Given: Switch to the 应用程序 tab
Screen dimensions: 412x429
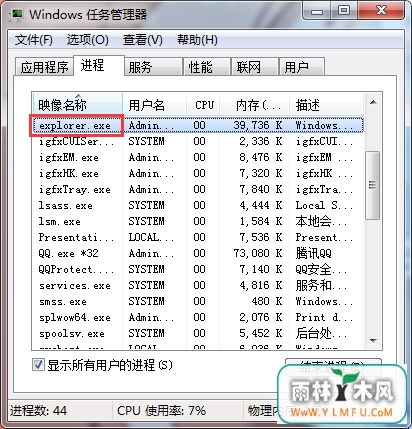Looking at the screenshot, I should (x=44, y=67).
